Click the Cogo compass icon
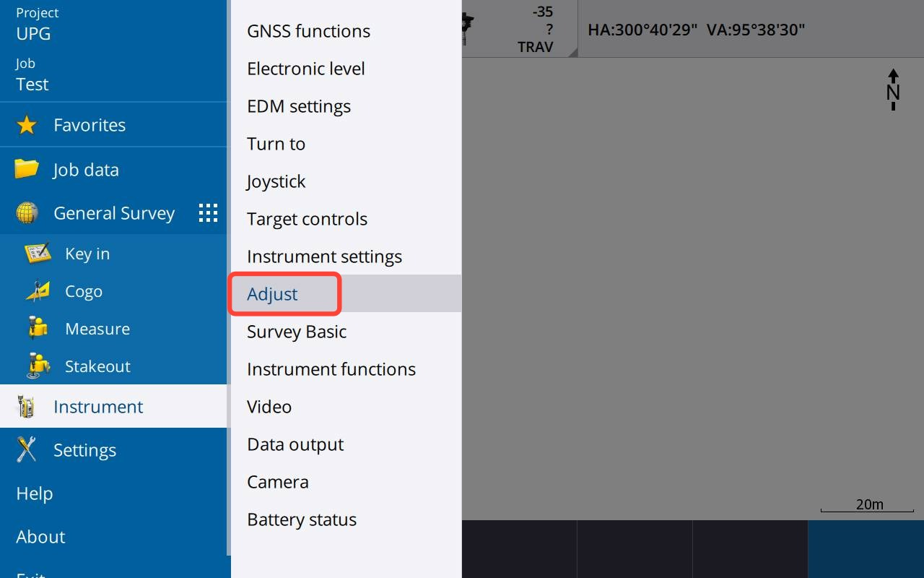924x578 pixels. (x=38, y=291)
